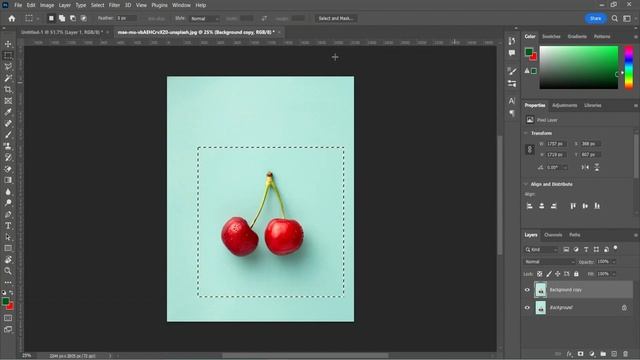Viewport: 640px width, 360px height.
Task: Select the Healing Brush tool
Action: (x=8, y=123)
